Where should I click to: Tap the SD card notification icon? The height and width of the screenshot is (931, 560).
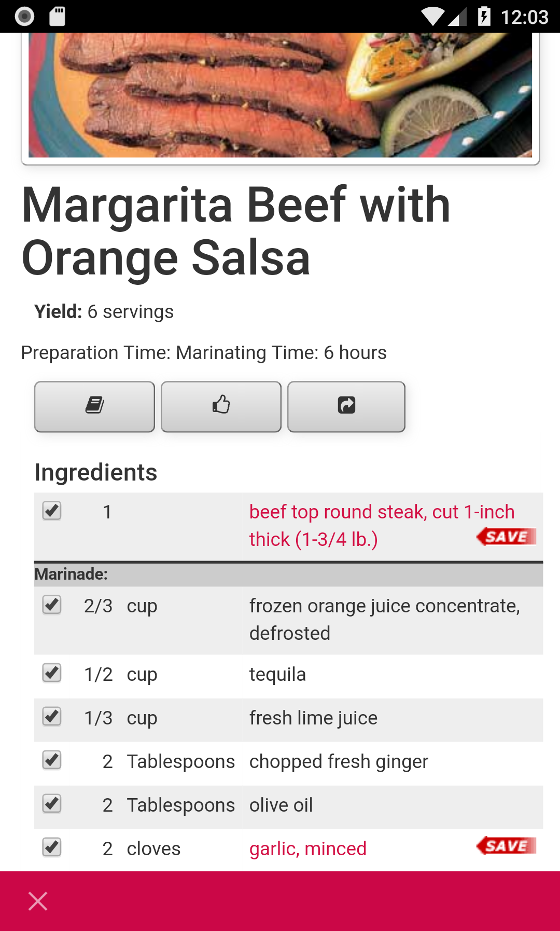57,17
